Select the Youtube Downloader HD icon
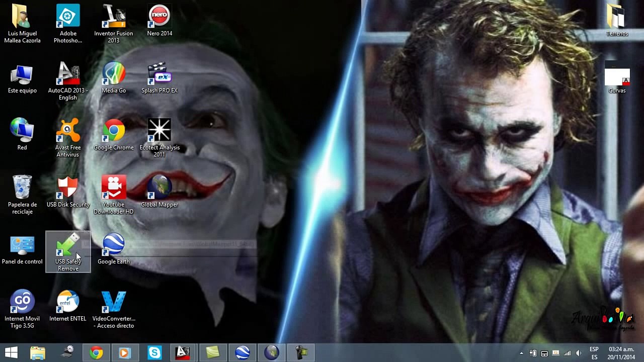The height and width of the screenshot is (362, 644). [x=114, y=195]
